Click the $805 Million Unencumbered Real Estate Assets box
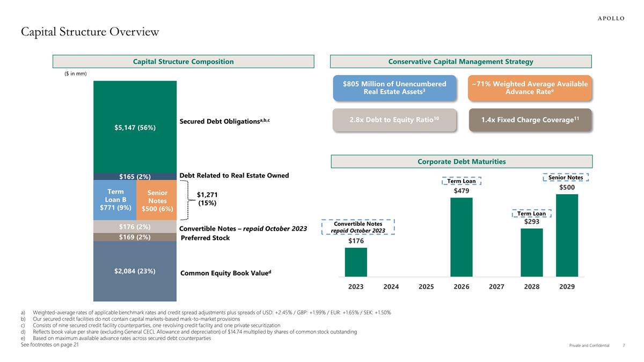 [394, 88]
